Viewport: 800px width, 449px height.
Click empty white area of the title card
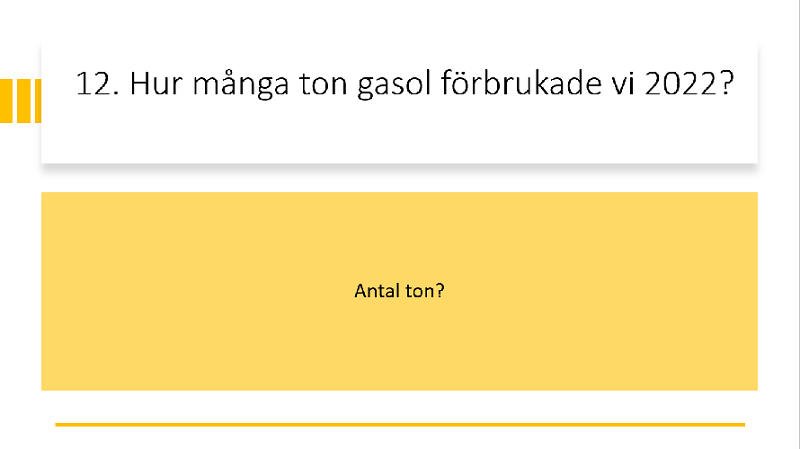click(x=399, y=135)
